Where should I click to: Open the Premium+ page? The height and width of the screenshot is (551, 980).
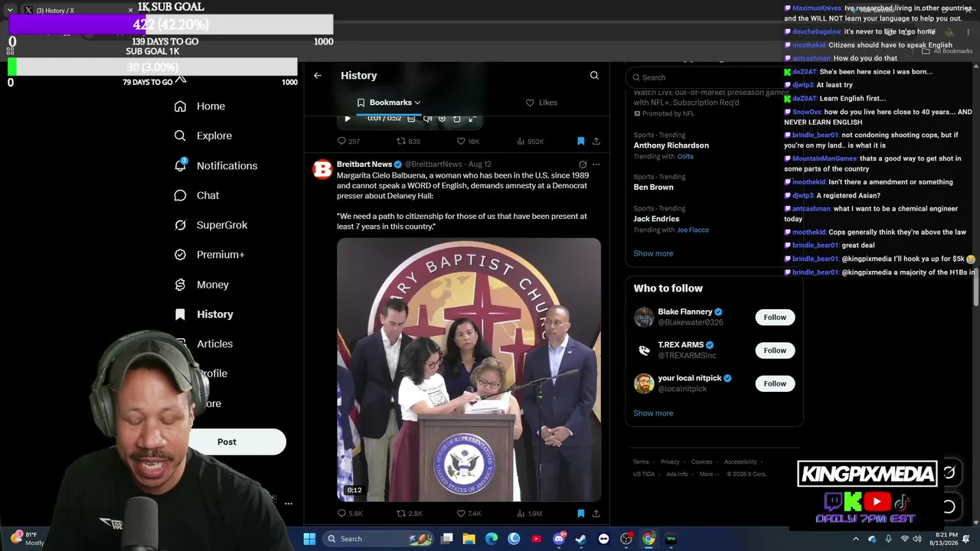click(x=209, y=255)
